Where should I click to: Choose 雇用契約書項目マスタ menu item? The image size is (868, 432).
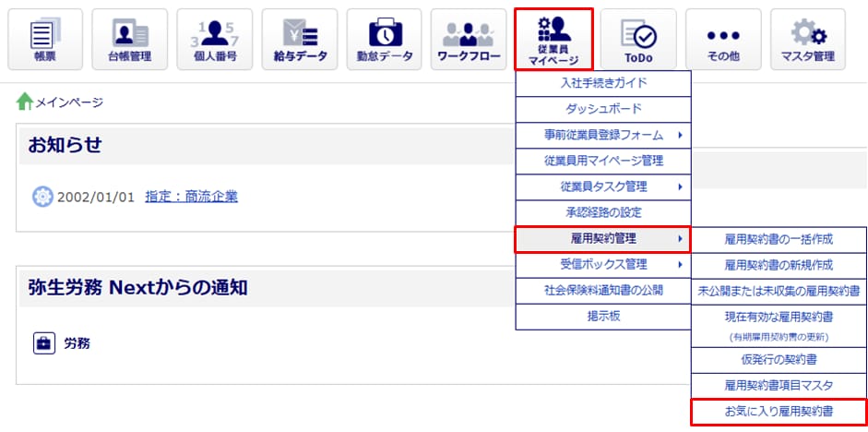click(779, 384)
